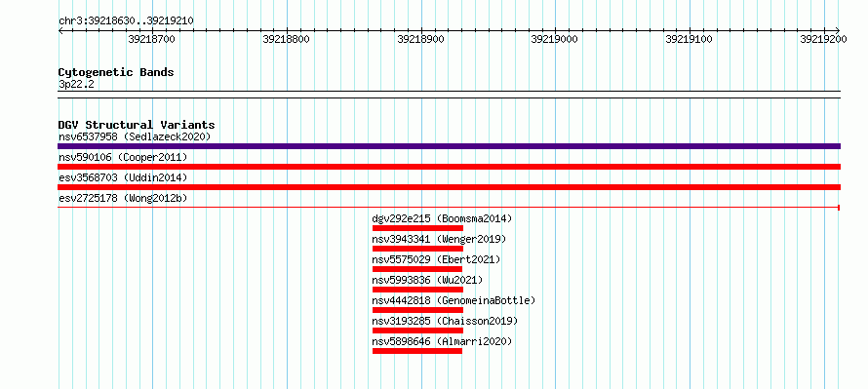Click the Cytogenetic Bands track title
This screenshot has height=389, width=868.
116,72
